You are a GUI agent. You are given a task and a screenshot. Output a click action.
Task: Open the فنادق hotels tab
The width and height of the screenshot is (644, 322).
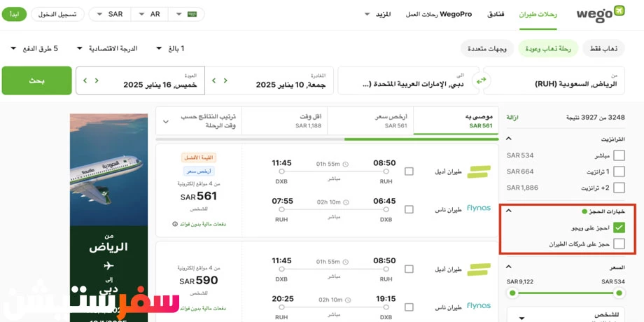click(x=496, y=14)
